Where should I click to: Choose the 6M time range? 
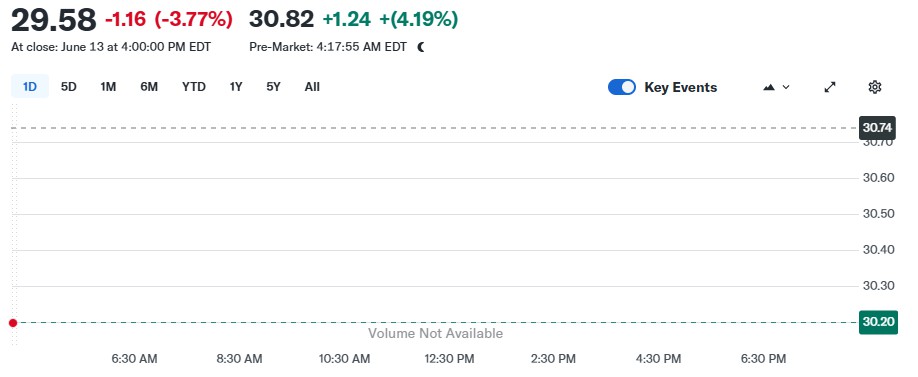click(149, 87)
